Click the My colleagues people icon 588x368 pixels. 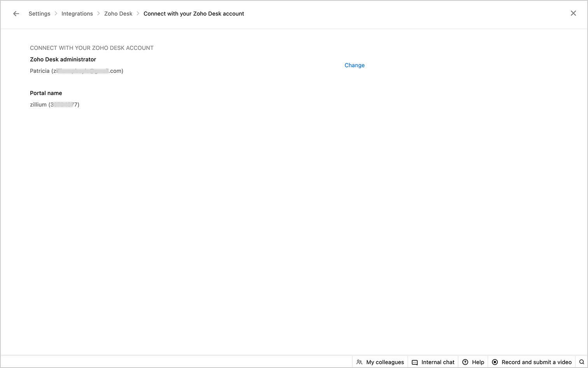point(359,362)
